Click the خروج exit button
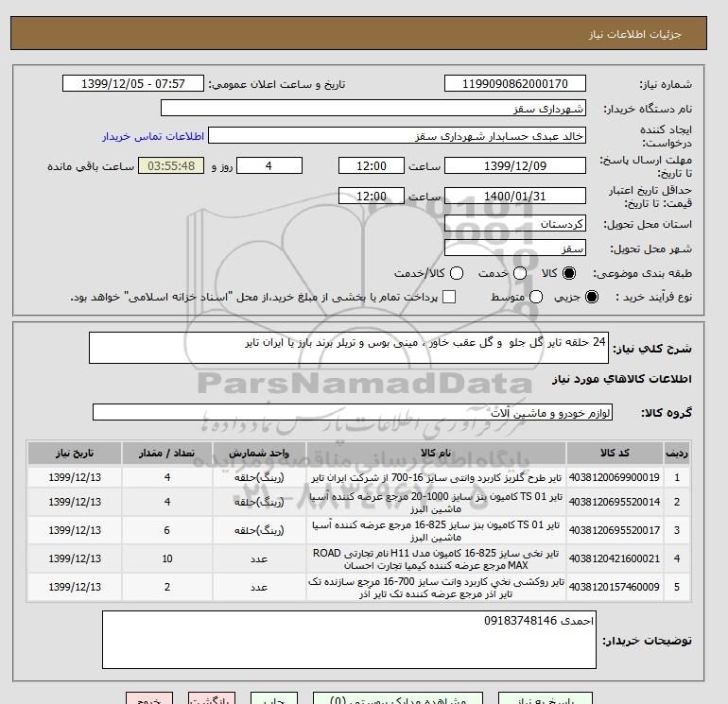Screen dimensions: 728x704 point(149,698)
